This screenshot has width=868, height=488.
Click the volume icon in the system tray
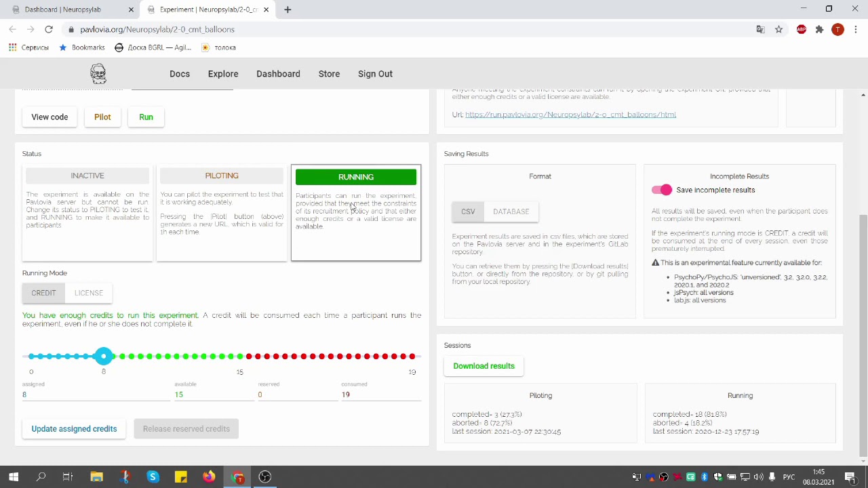pos(758,476)
